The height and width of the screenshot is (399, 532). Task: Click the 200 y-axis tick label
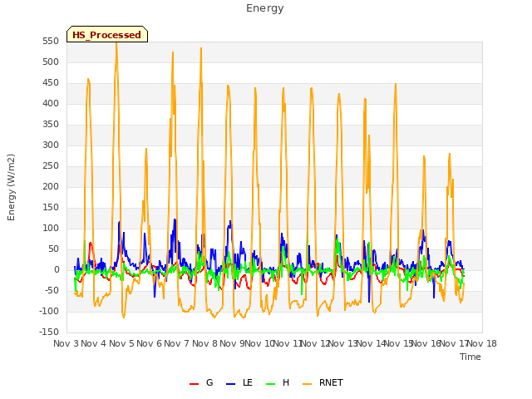pos(51,186)
